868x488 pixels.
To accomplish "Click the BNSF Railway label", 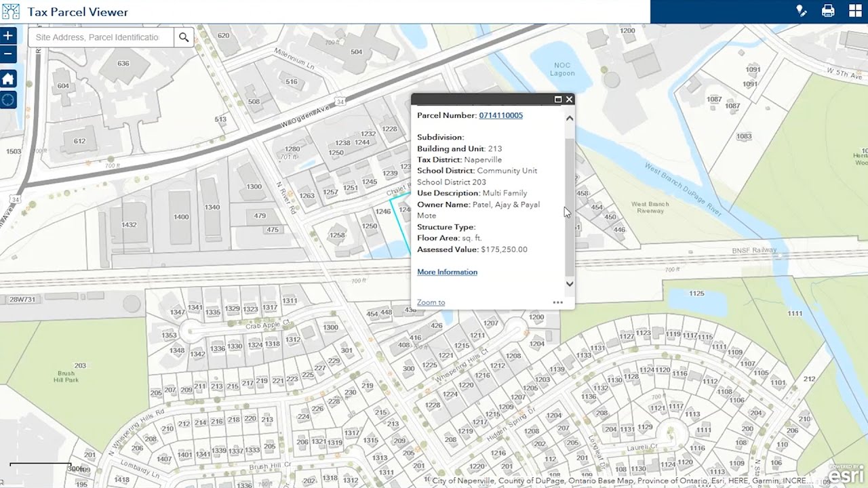I will pos(754,250).
